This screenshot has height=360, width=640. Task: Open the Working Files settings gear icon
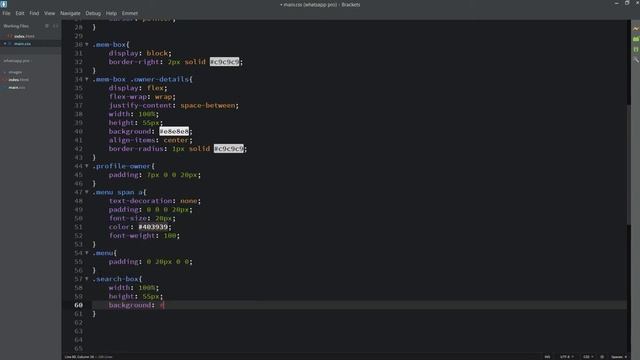[x=47, y=26]
